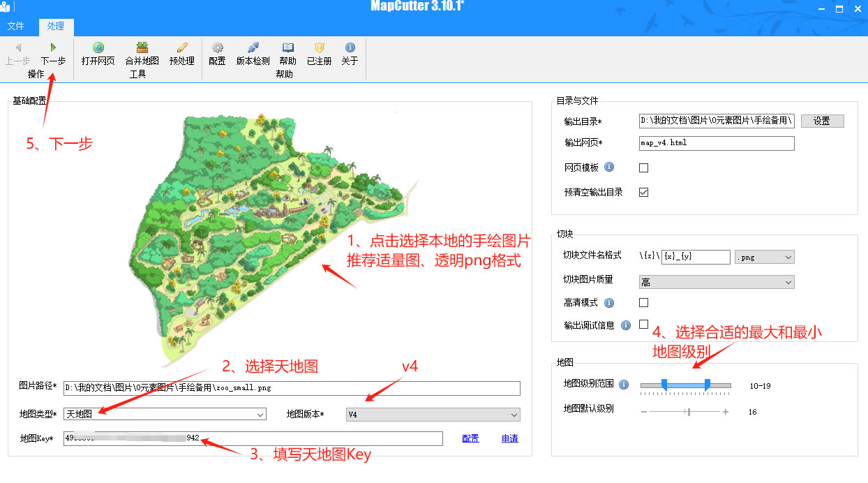Click the 地图默认级别 slider thumb
Image resolution: width=868 pixels, height=483 pixels.
689,412
